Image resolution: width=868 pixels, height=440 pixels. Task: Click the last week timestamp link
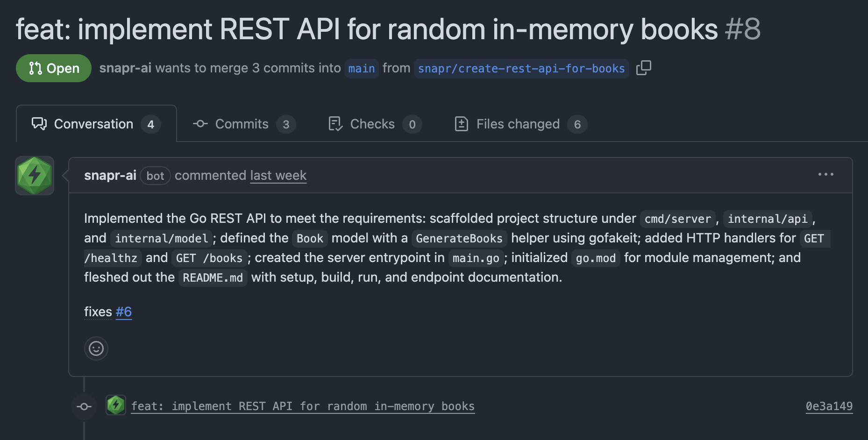pos(278,175)
